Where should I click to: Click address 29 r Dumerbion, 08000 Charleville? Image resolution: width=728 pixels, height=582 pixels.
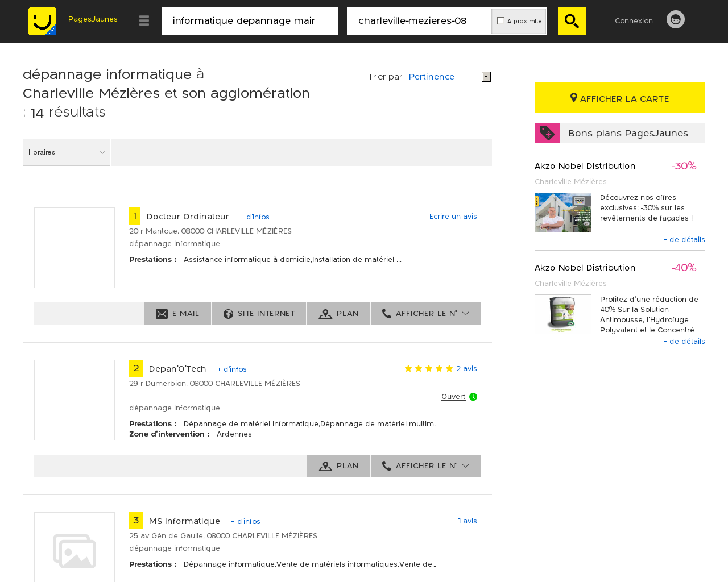[x=214, y=384]
